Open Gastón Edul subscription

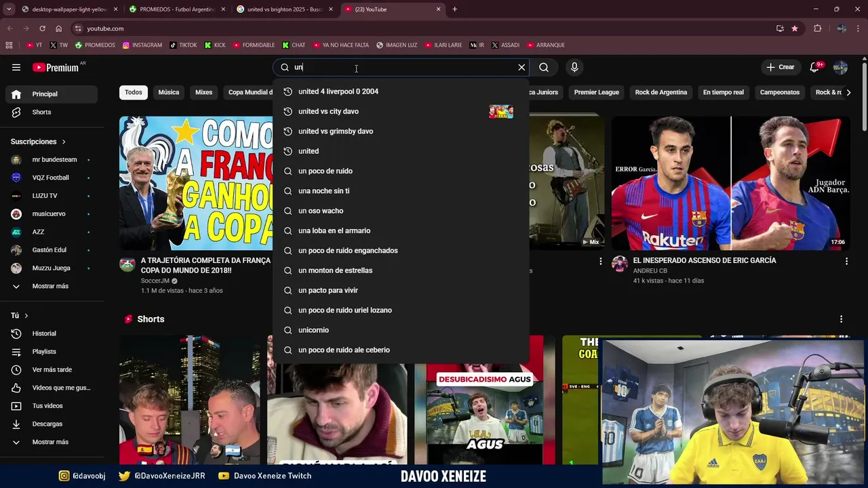[52, 250]
